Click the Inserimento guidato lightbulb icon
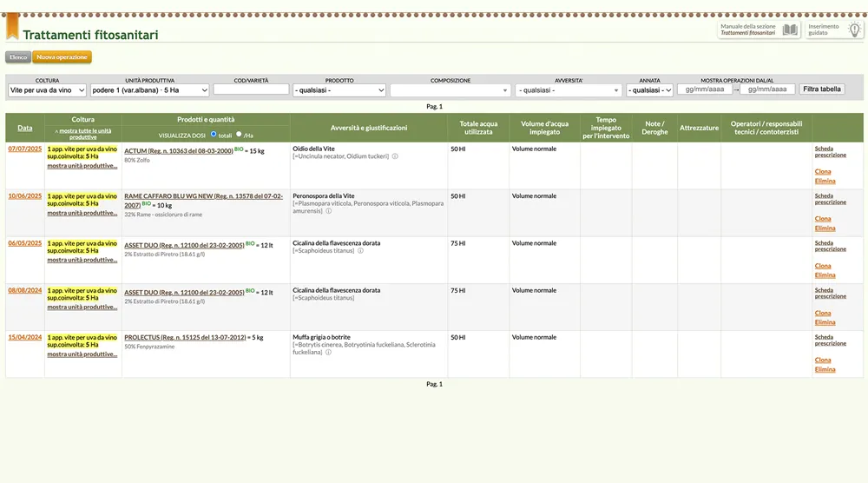This screenshot has height=483, width=868. [854, 30]
